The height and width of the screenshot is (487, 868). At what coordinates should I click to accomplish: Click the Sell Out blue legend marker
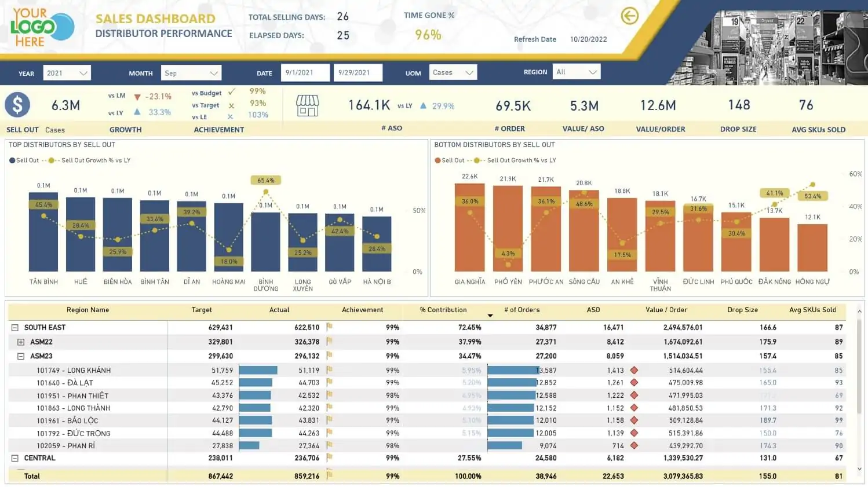coord(12,160)
